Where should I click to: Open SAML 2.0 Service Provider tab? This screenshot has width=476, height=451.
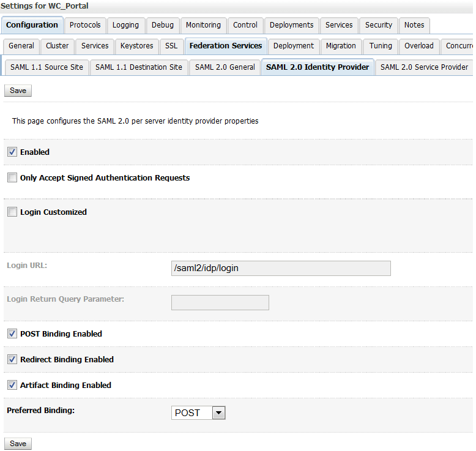click(424, 67)
